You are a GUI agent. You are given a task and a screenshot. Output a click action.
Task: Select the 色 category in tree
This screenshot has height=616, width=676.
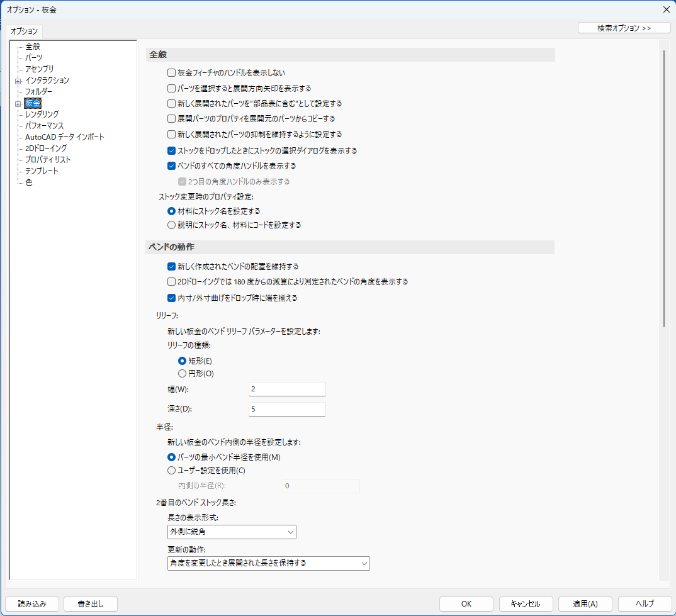(x=29, y=182)
